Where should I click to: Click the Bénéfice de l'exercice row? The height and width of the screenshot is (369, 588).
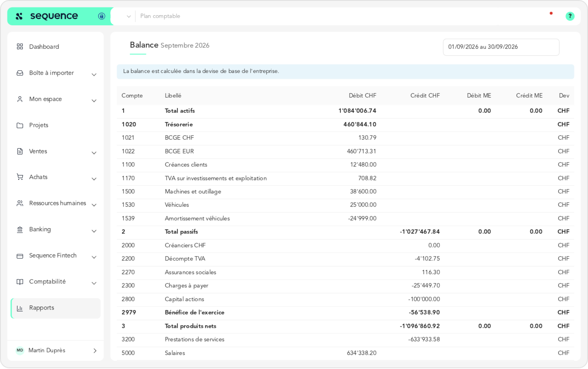click(345, 313)
